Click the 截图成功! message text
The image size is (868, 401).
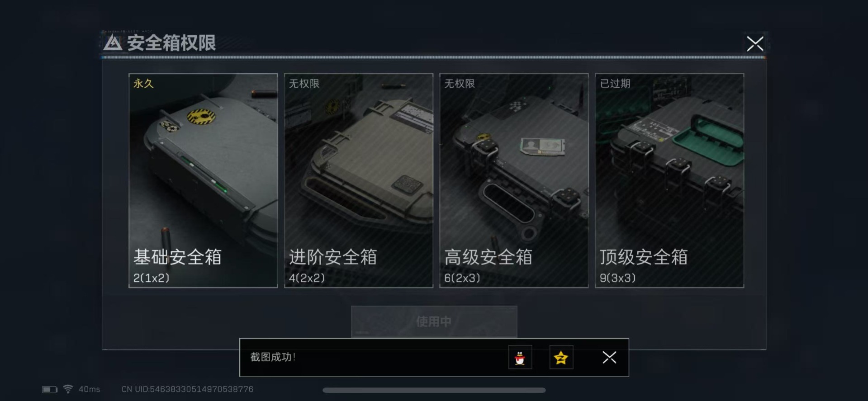click(273, 357)
